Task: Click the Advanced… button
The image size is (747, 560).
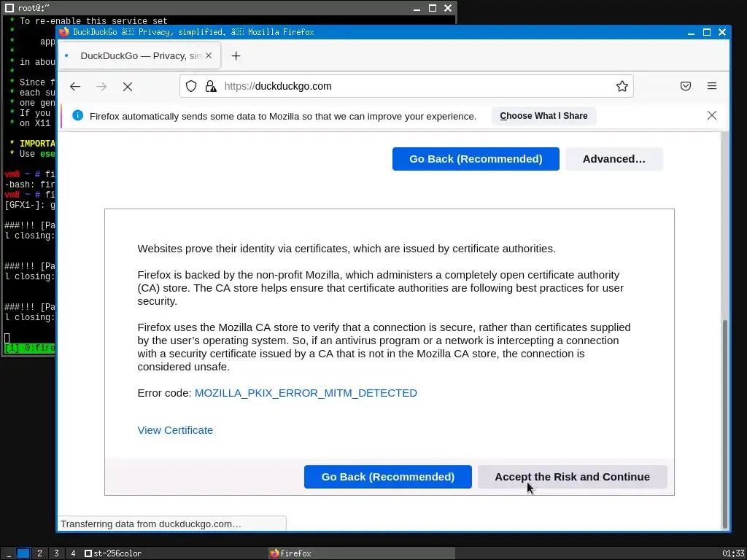Action: pos(614,159)
